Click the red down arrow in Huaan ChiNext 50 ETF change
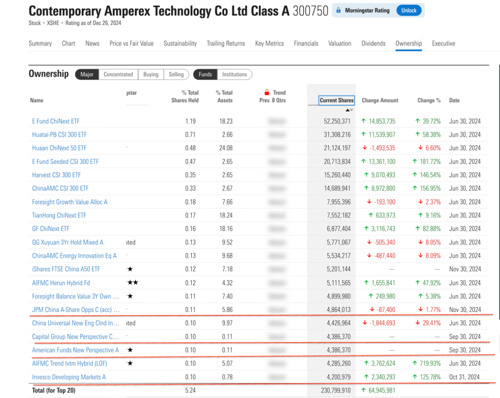Screen dimensions: 500x398 365,148
